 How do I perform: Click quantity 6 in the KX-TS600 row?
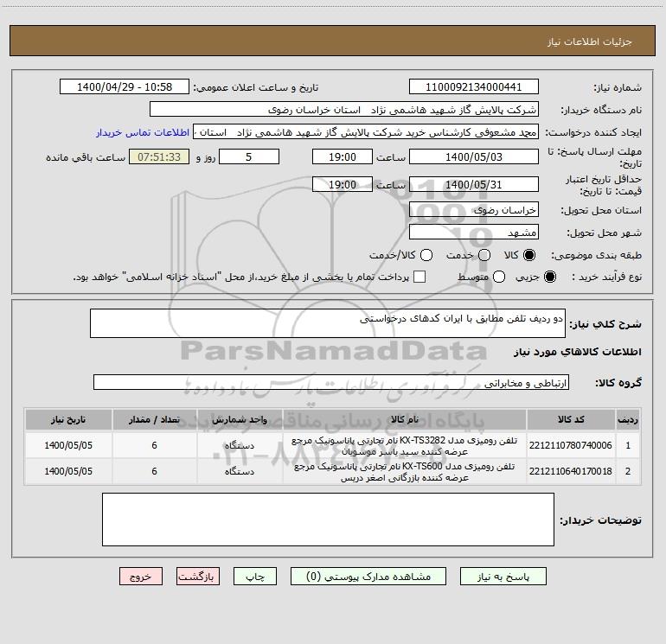point(154,471)
